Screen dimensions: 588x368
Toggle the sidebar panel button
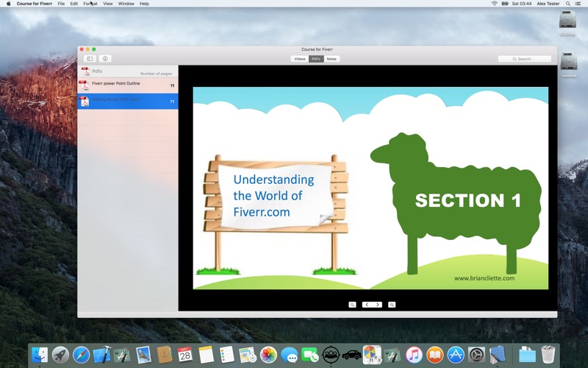pyautogui.click(x=90, y=59)
